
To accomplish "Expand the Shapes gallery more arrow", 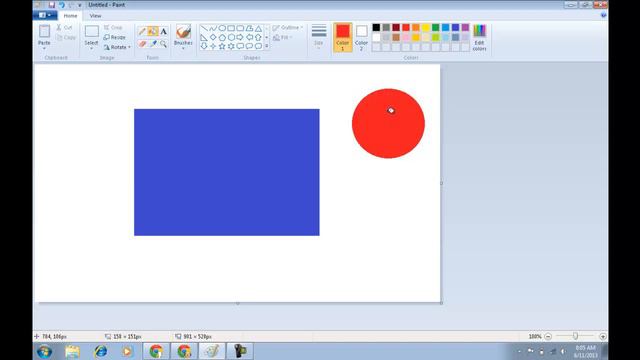I will (x=267, y=46).
